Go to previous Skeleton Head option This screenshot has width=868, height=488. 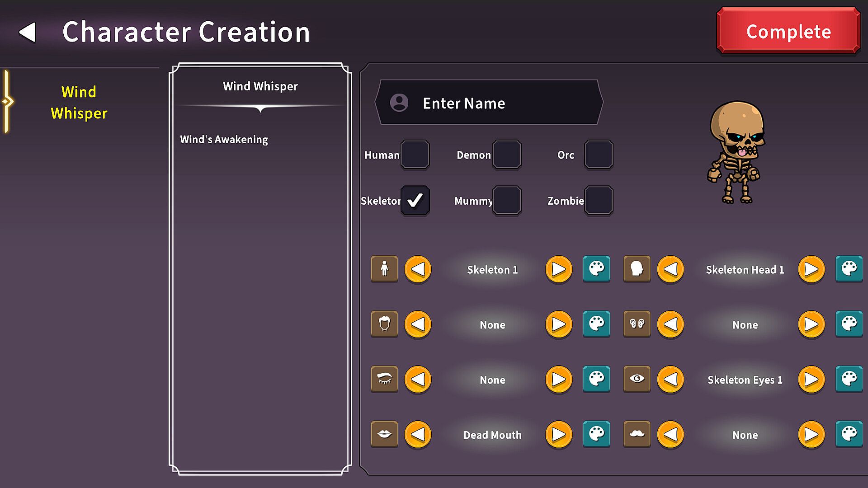pyautogui.click(x=670, y=269)
